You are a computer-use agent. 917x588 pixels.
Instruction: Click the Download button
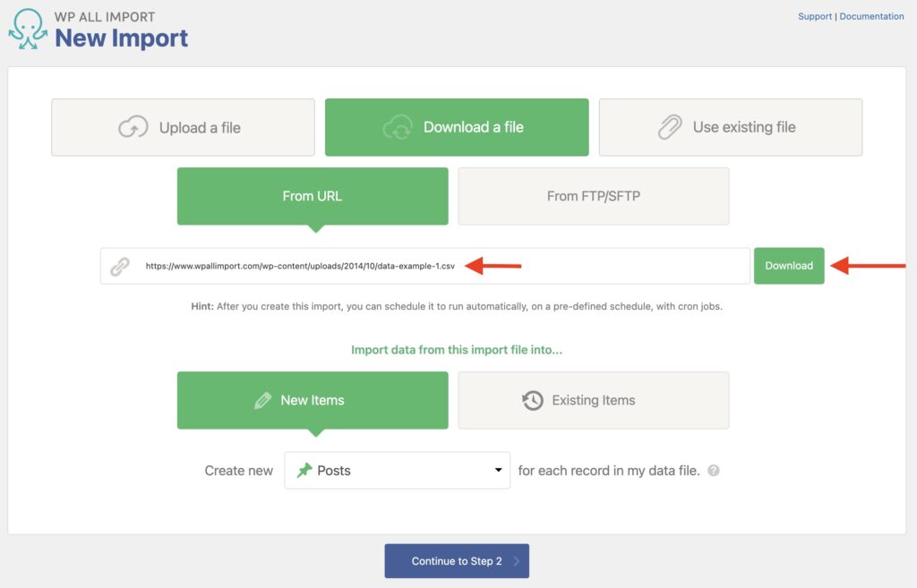(x=788, y=265)
